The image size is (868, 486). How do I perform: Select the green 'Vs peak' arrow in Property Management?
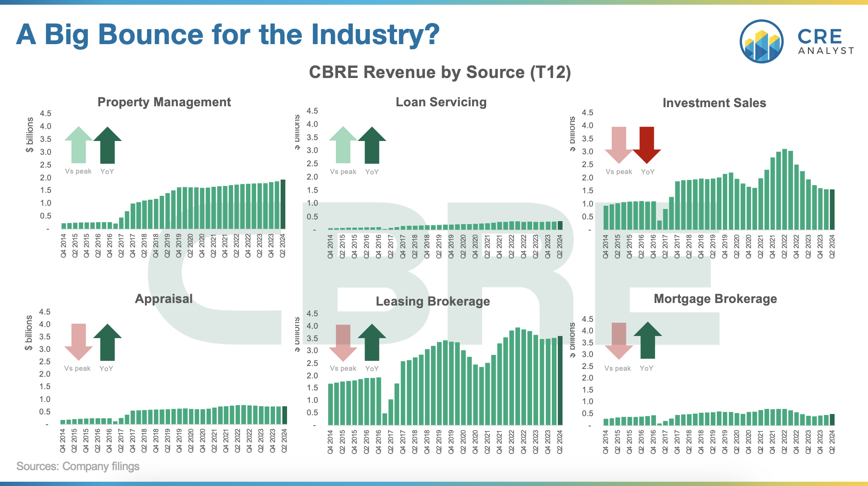tap(78, 146)
